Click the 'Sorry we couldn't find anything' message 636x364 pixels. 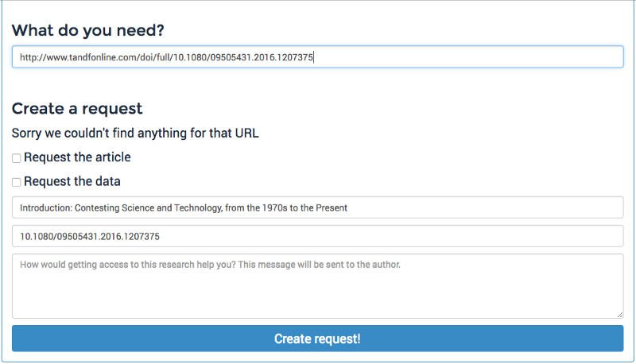point(135,133)
